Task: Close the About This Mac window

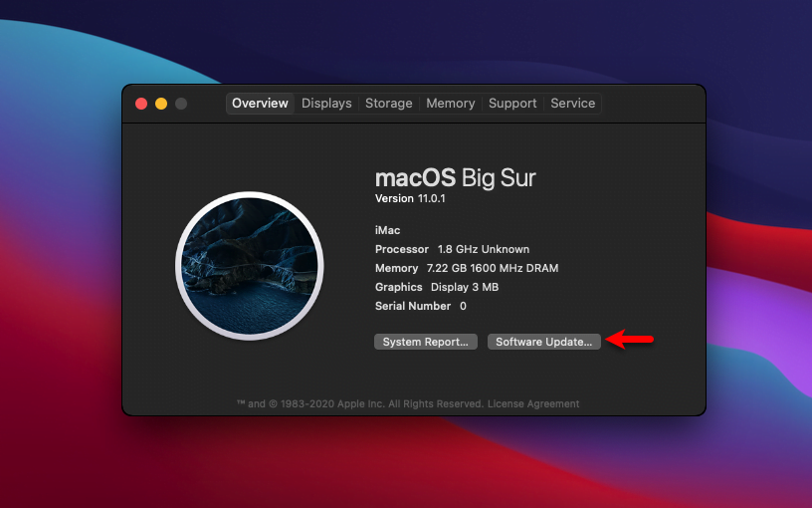Action: click(x=141, y=104)
